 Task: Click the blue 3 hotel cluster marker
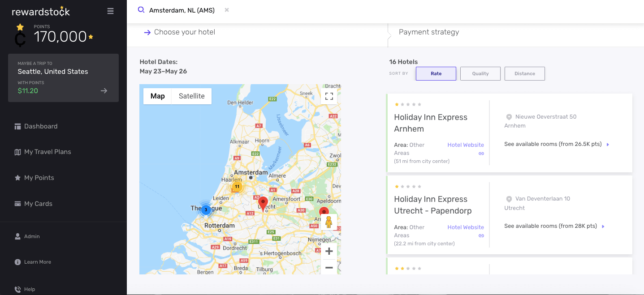tap(206, 209)
